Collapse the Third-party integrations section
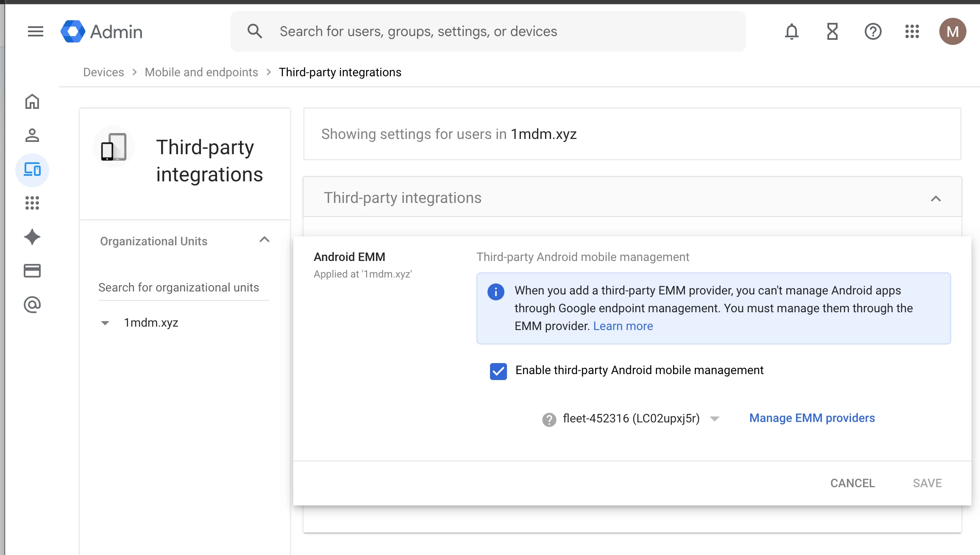Image resolution: width=980 pixels, height=555 pixels. 935,198
